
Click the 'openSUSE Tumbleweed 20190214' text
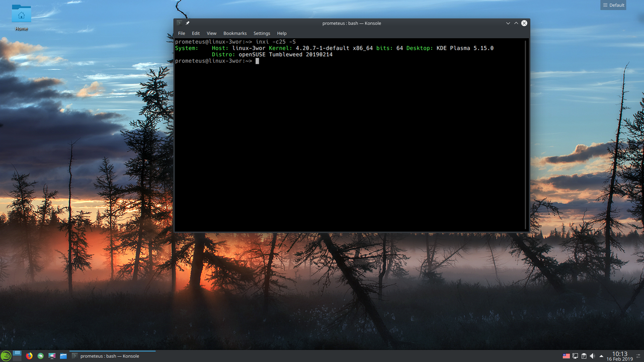[x=286, y=54]
